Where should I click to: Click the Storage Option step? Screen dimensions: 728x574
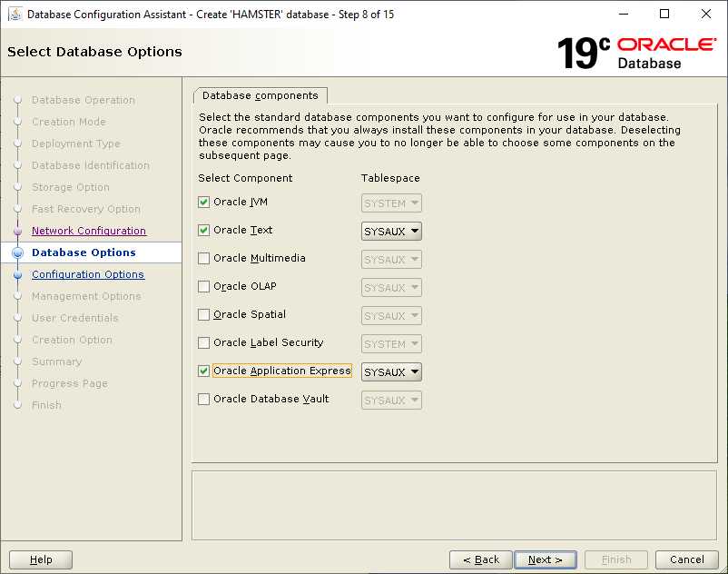click(71, 187)
